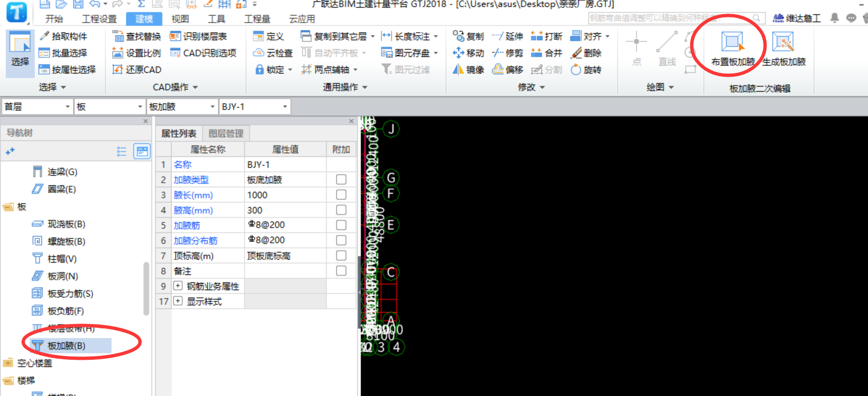Open the 工具 ribbon tab
The image size is (868, 396).
click(x=216, y=19)
